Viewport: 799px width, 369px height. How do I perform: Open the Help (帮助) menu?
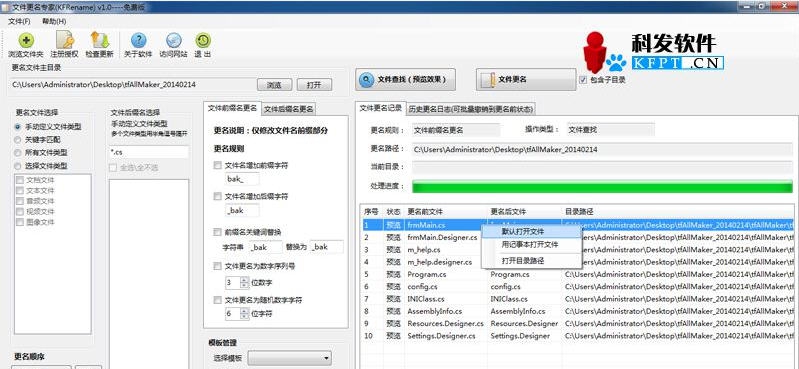(54, 21)
